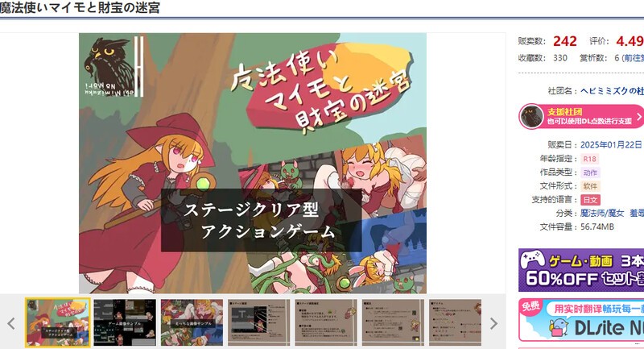644x349 pixels.
Task: Select the 软件 file format tag
Action: [x=590, y=186]
